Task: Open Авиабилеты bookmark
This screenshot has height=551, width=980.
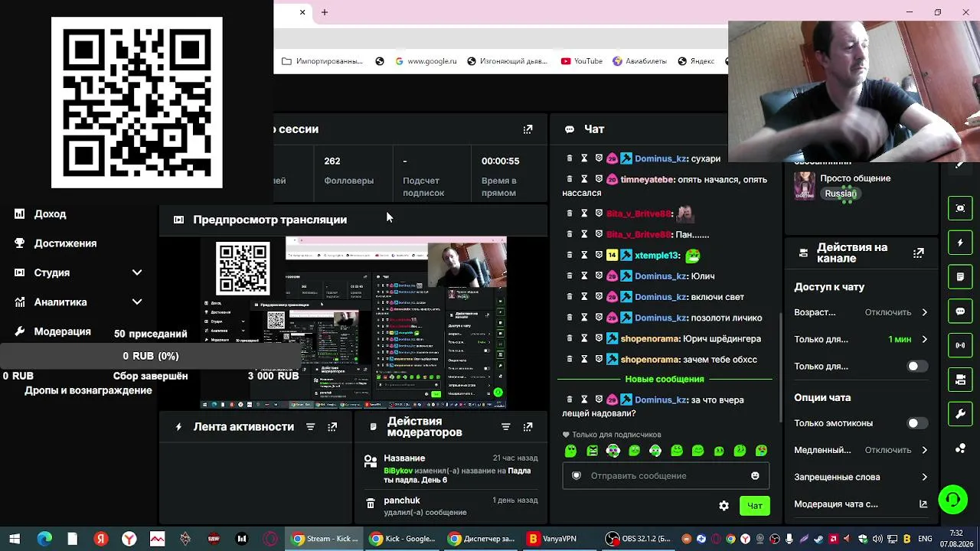Action: click(x=639, y=61)
